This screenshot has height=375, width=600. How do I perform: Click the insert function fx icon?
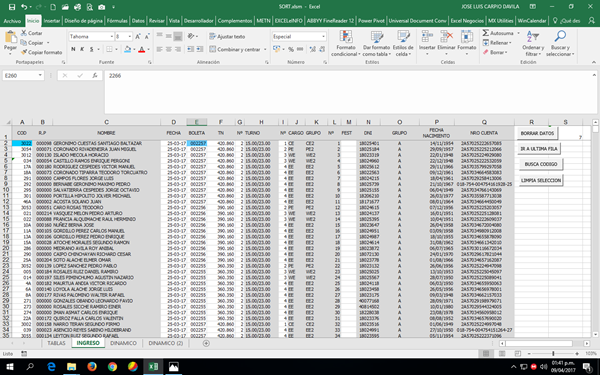(95, 76)
